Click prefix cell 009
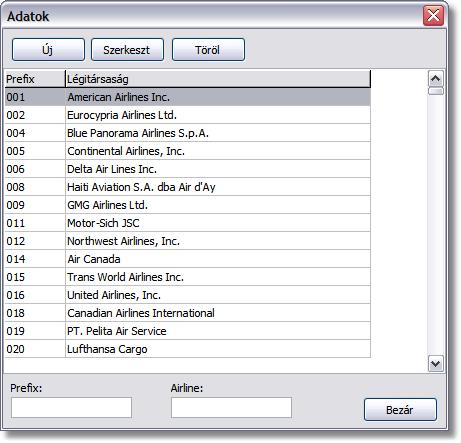This screenshot has height=443, width=461. point(35,205)
